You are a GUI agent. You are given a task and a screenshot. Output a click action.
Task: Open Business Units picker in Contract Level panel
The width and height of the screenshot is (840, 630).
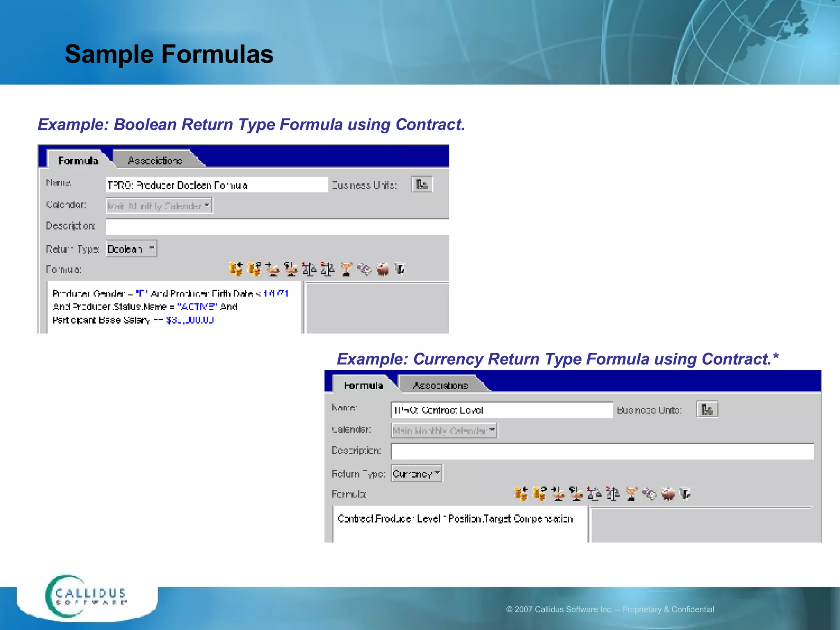point(707,409)
